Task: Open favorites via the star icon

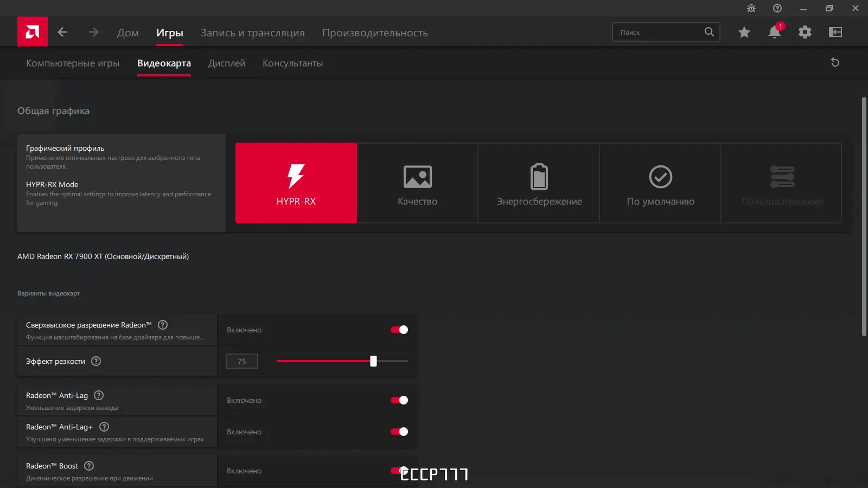Action: [x=744, y=32]
